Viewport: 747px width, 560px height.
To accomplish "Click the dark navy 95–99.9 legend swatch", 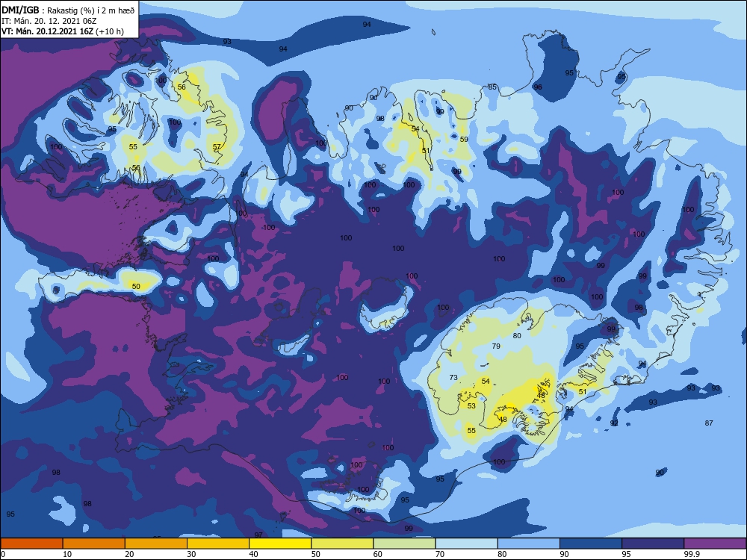I will click(653, 544).
